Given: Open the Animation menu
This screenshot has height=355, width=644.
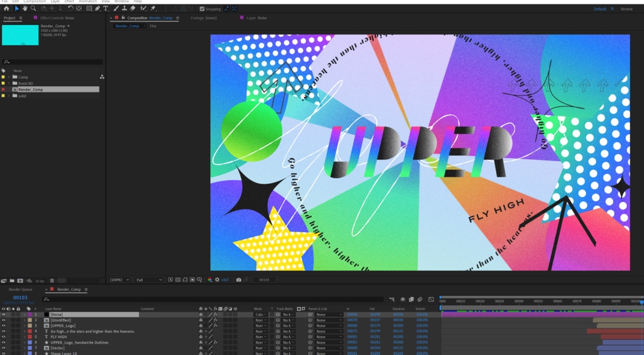Looking at the screenshot, I should 87,2.
